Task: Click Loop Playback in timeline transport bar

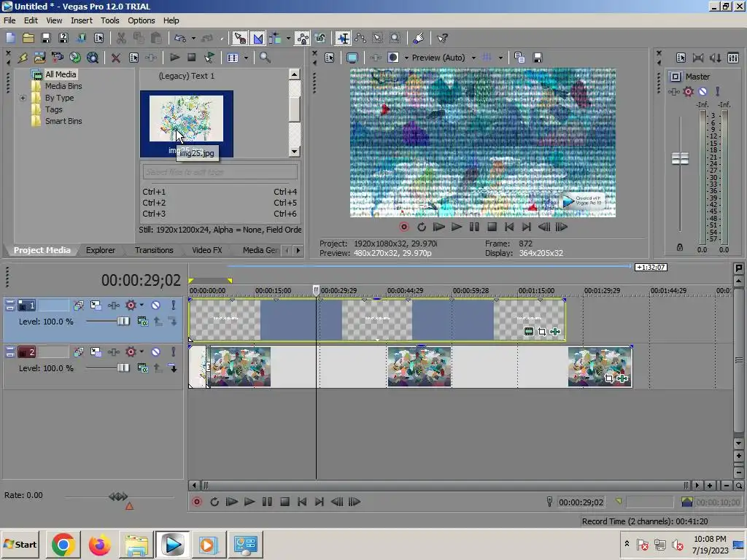Action: (x=214, y=502)
